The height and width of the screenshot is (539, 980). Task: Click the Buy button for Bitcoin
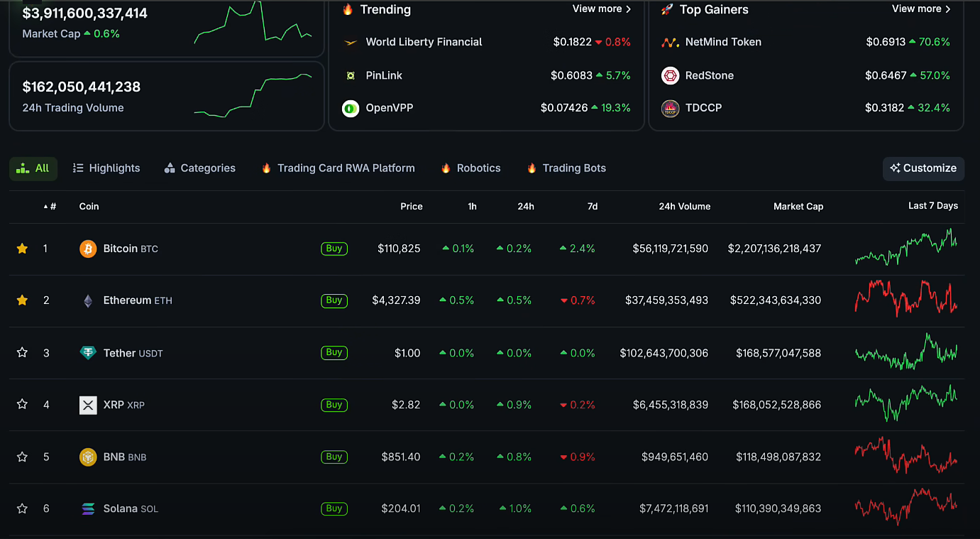coord(334,249)
